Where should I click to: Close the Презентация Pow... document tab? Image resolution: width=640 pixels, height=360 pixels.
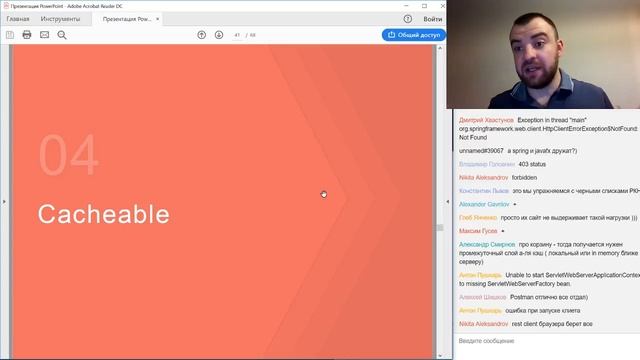(158, 19)
